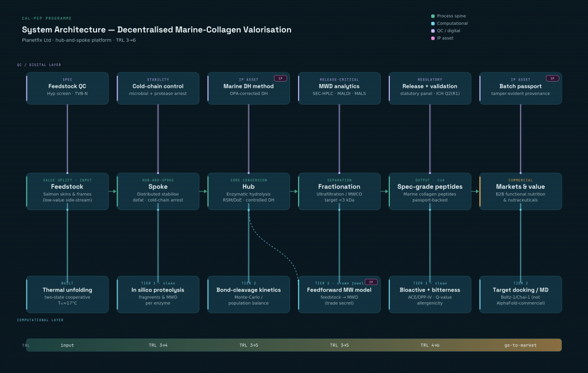The height and width of the screenshot is (373, 588).
Task: Select the Target docking / MD card
Action: pos(520,295)
